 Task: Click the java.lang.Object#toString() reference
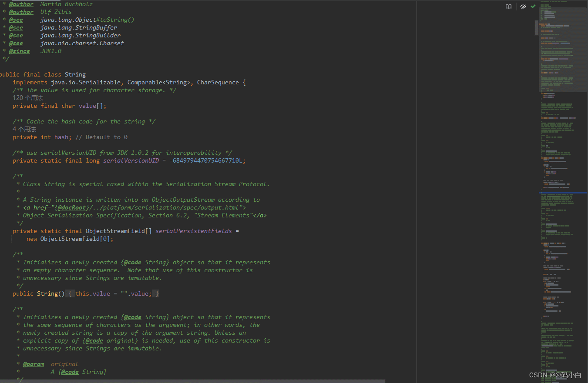pyautogui.click(x=87, y=20)
